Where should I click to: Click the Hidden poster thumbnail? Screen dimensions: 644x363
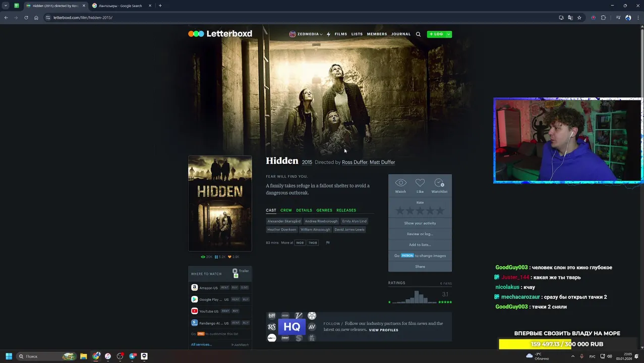pos(220,203)
